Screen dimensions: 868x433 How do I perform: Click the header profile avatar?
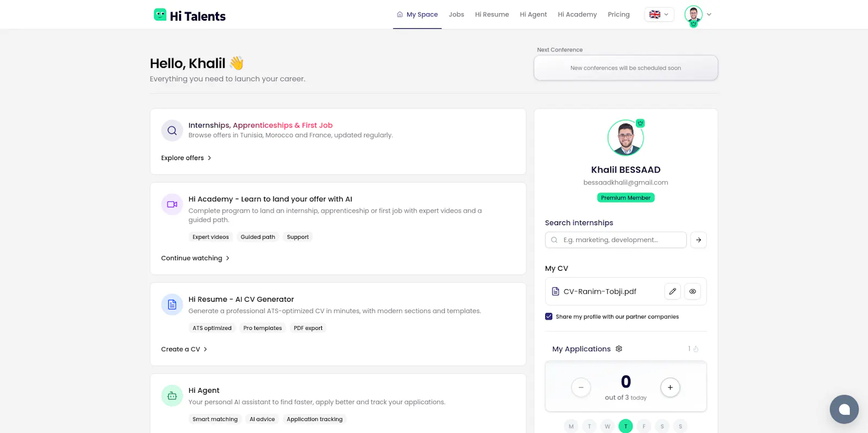[693, 15]
